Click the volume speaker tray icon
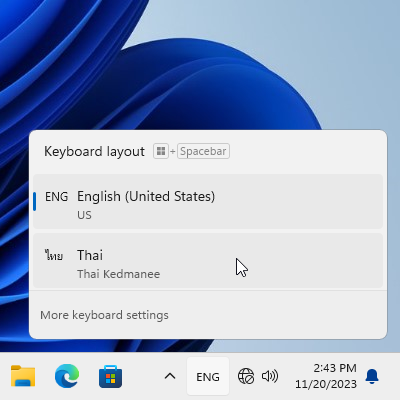Image resolution: width=400 pixels, height=400 pixels. (270, 376)
